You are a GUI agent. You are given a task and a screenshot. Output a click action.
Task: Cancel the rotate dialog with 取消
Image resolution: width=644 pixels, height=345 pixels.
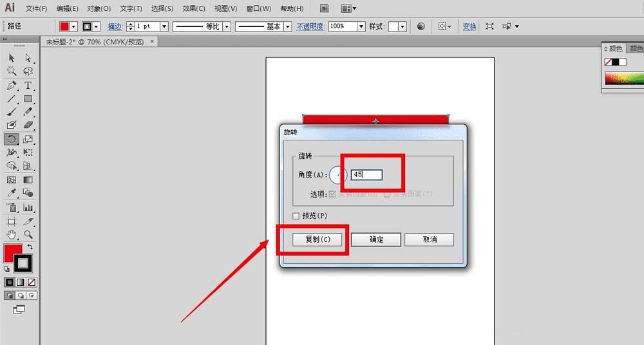pyautogui.click(x=430, y=239)
